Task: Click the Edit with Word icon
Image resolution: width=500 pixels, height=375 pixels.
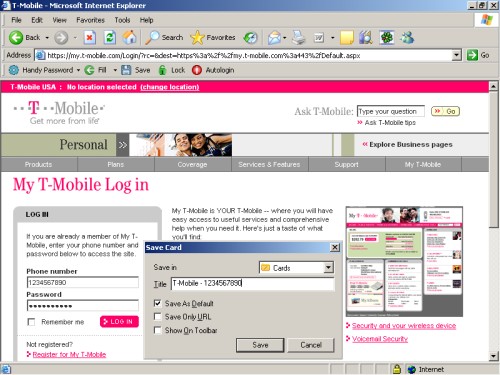Action: point(319,38)
